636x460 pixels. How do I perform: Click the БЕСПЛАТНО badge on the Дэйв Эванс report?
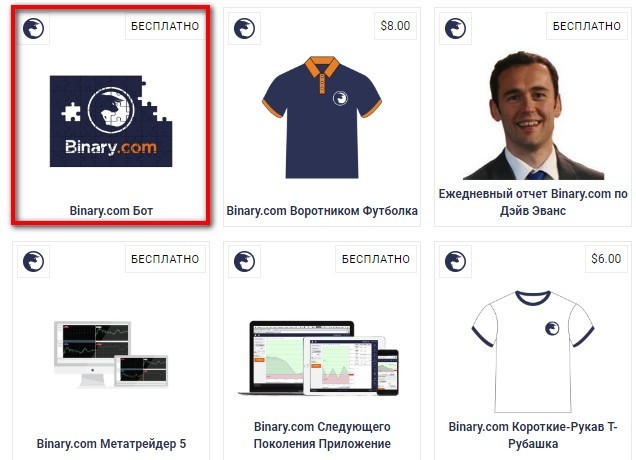click(x=587, y=26)
